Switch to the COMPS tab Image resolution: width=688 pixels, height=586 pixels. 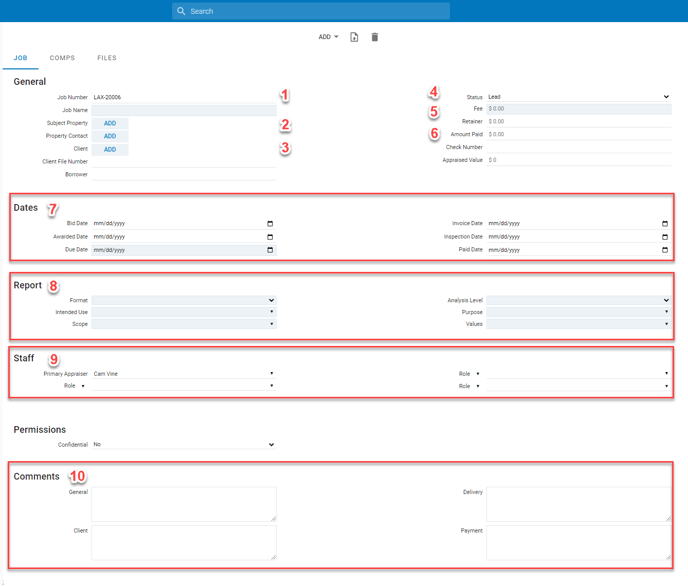(62, 58)
